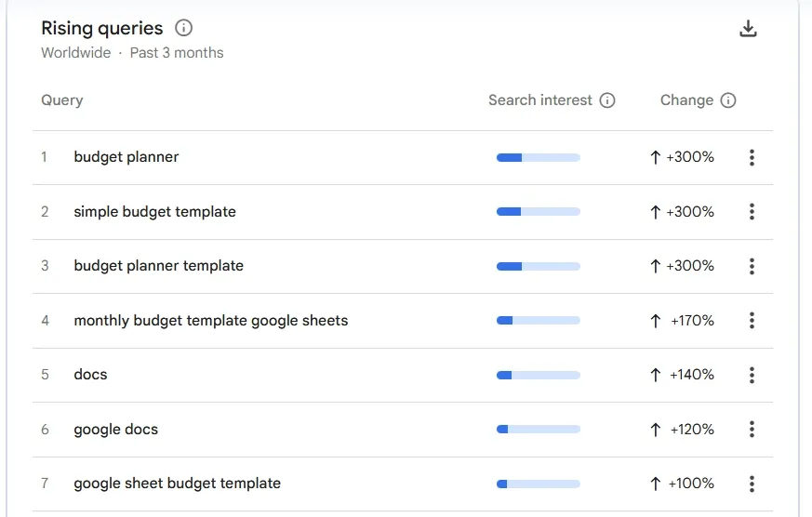Click the Rising queries heading
The width and height of the screenshot is (812, 517).
click(x=102, y=29)
